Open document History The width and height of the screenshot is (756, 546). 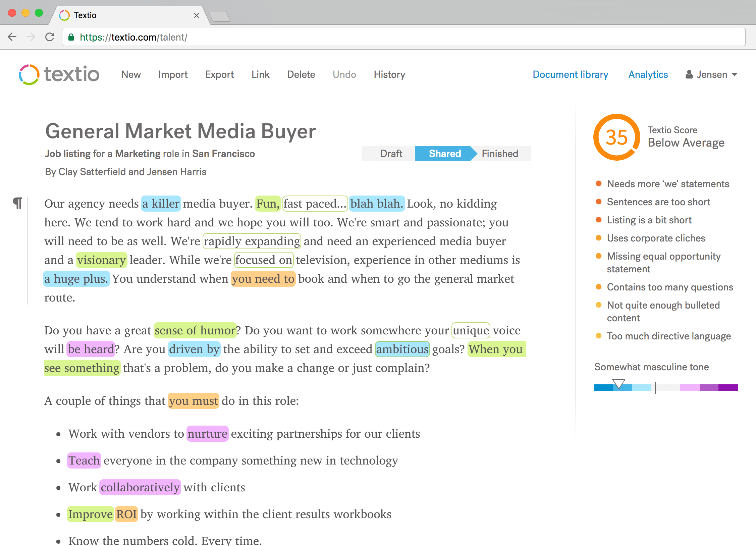[x=389, y=74]
